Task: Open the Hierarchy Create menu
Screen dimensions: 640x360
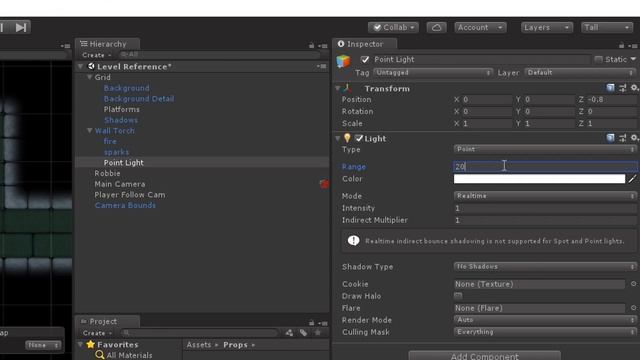Action: [x=96, y=55]
